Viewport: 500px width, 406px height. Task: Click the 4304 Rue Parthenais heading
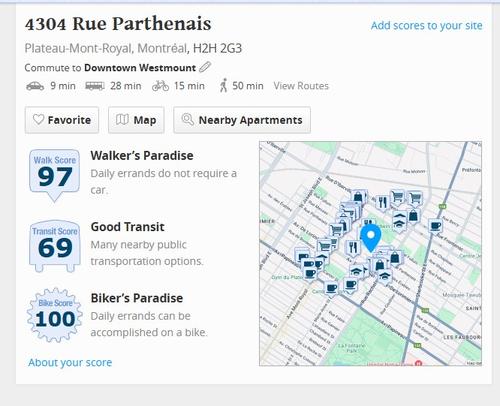tap(118, 24)
